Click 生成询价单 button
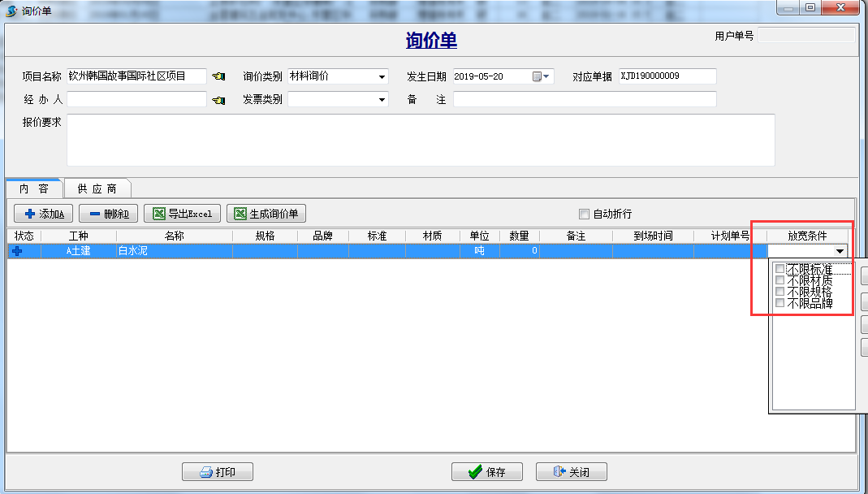Screen dimensions: 868x494 tap(266, 214)
